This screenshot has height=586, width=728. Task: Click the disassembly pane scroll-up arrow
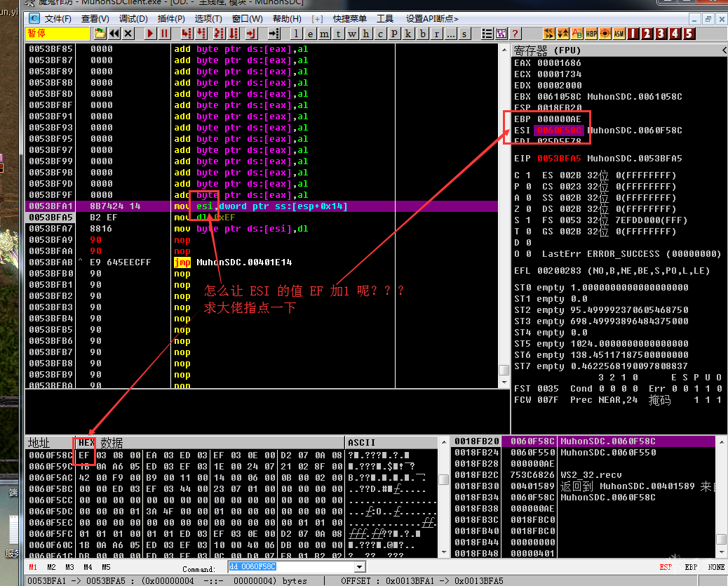point(504,49)
